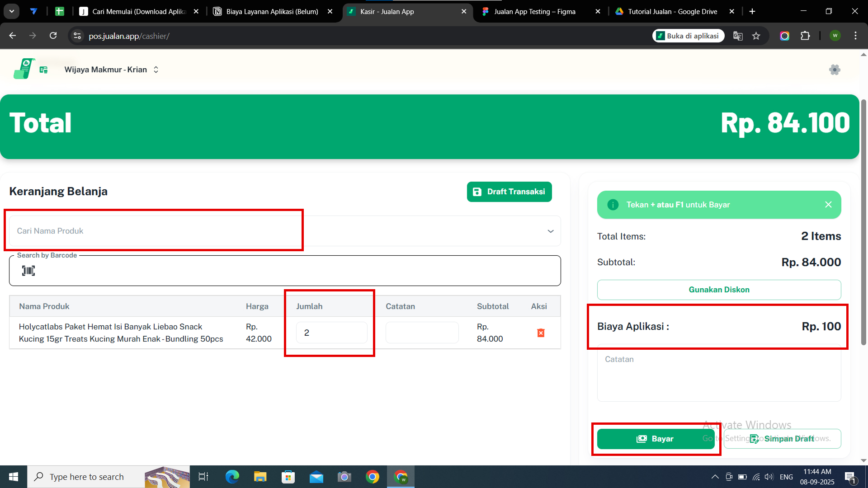
Task: Delete the Holycatlabs item from cart
Action: [541, 333]
